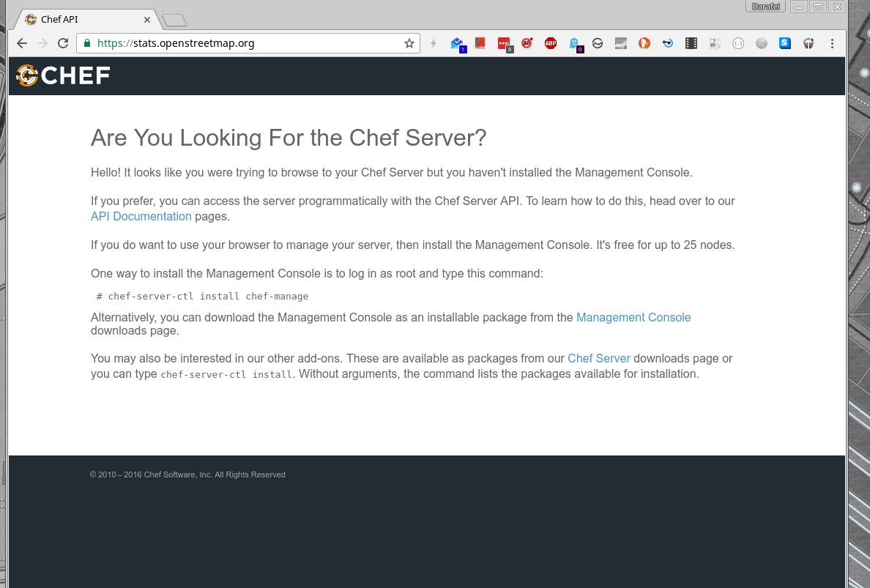Click the key with blue arrow extension

pos(667,43)
